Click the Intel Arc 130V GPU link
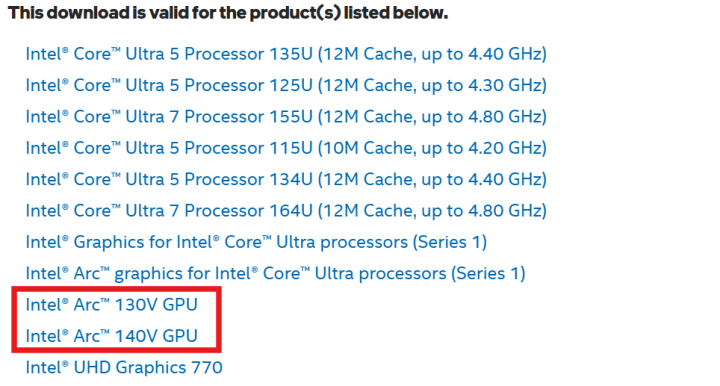Image resolution: width=720 pixels, height=386 pixels. (112, 305)
